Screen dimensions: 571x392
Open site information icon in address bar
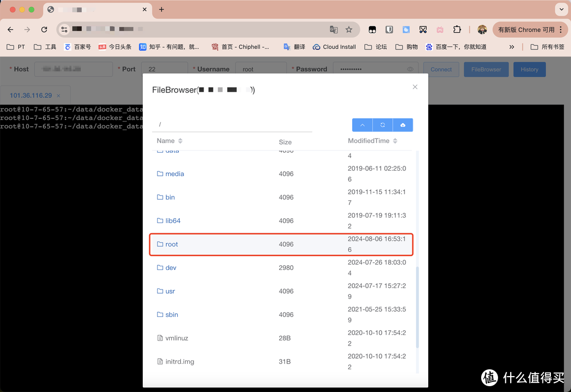[64, 30]
